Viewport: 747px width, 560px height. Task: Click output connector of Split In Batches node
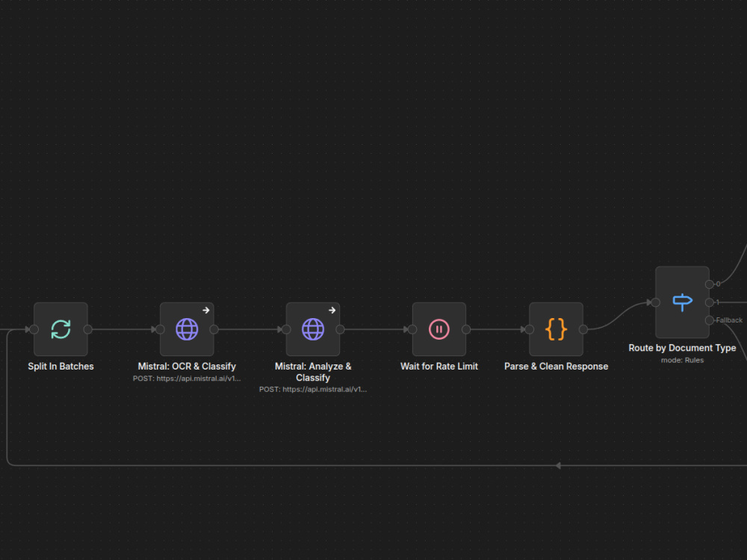(87, 329)
